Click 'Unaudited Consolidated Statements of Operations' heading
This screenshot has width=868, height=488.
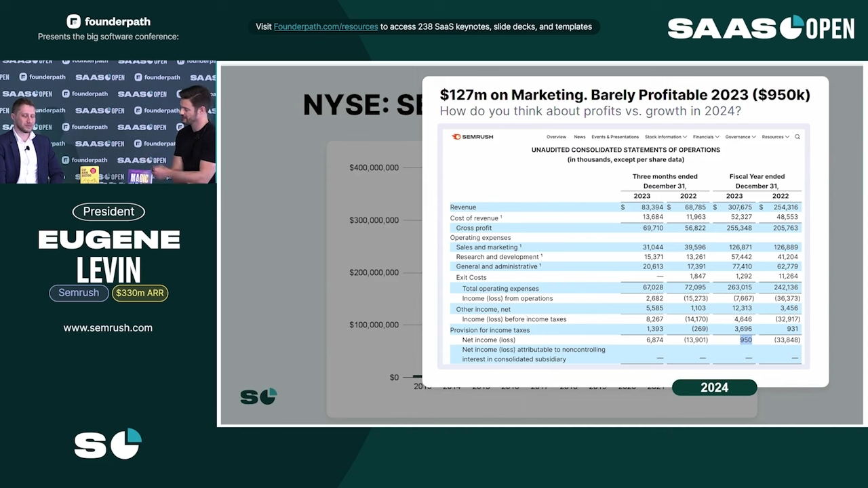pyautogui.click(x=626, y=150)
